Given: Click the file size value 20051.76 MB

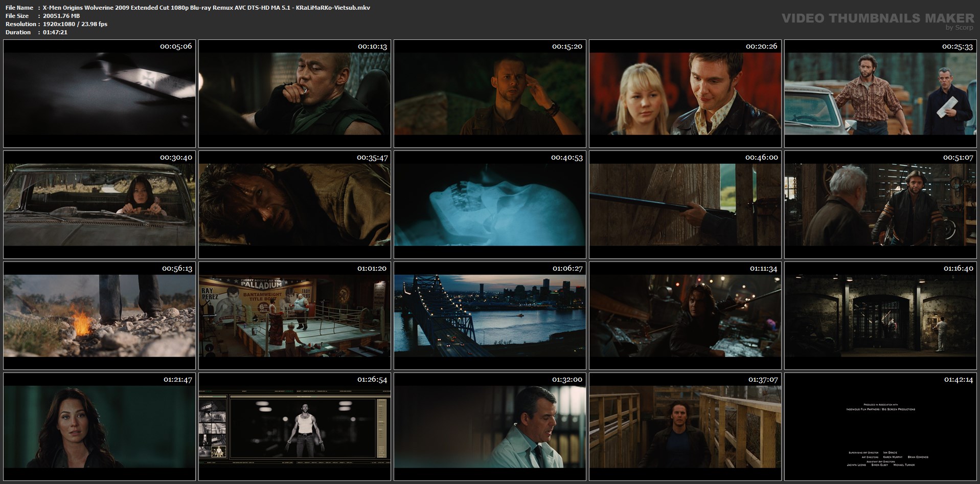Looking at the screenshot, I should (61, 16).
